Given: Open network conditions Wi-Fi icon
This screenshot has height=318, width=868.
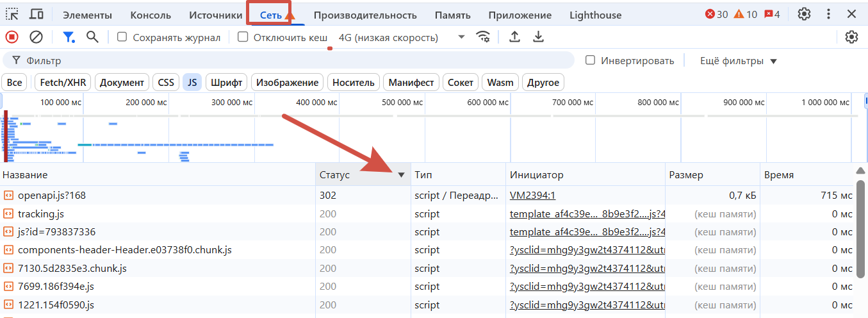Looking at the screenshot, I should (x=484, y=37).
